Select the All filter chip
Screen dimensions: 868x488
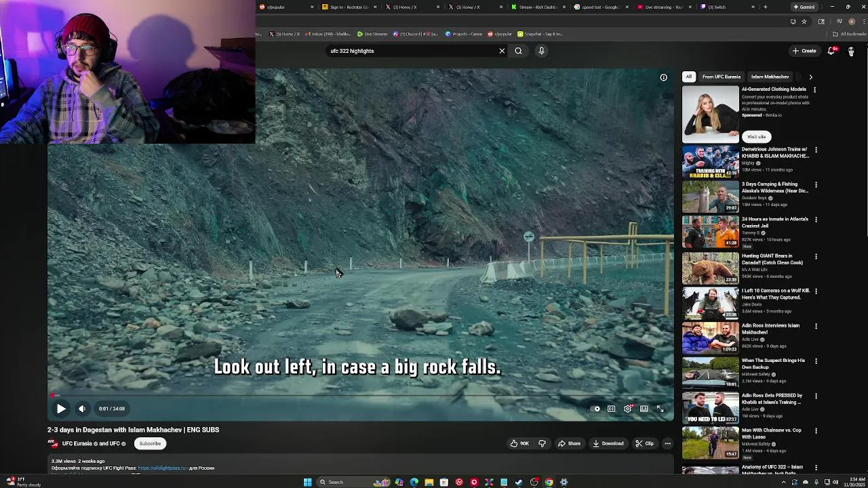pyautogui.click(x=689, y=77)
